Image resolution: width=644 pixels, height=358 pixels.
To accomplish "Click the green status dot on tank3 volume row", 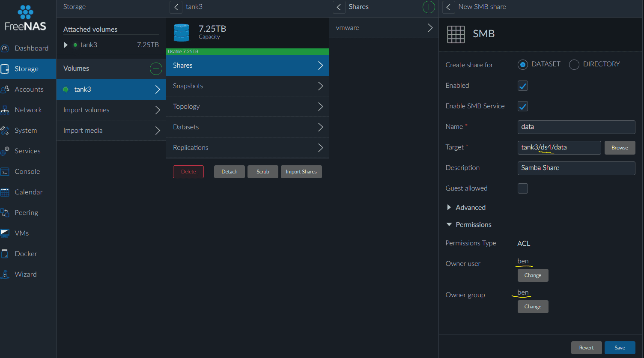I will coord(66,89).
